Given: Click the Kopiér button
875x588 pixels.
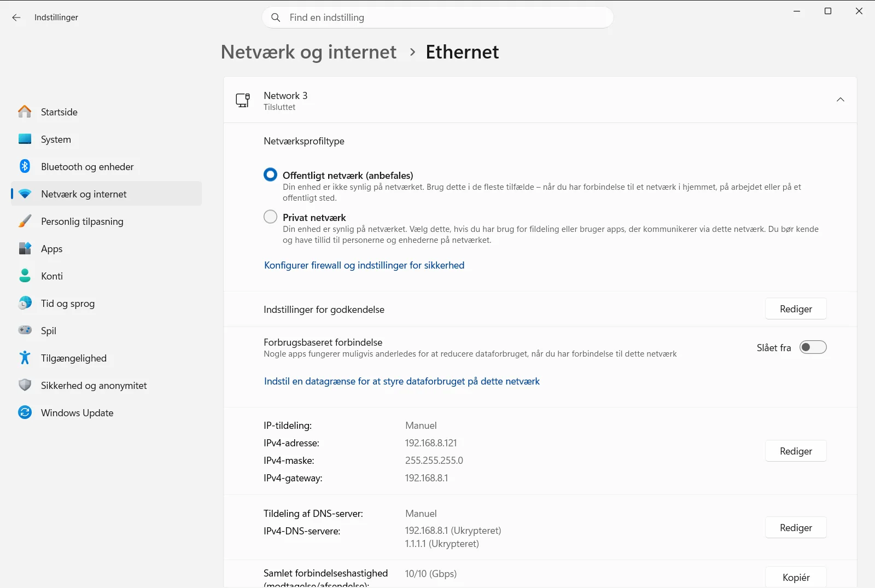Looking at the screenshot, I should pos(796,577).
